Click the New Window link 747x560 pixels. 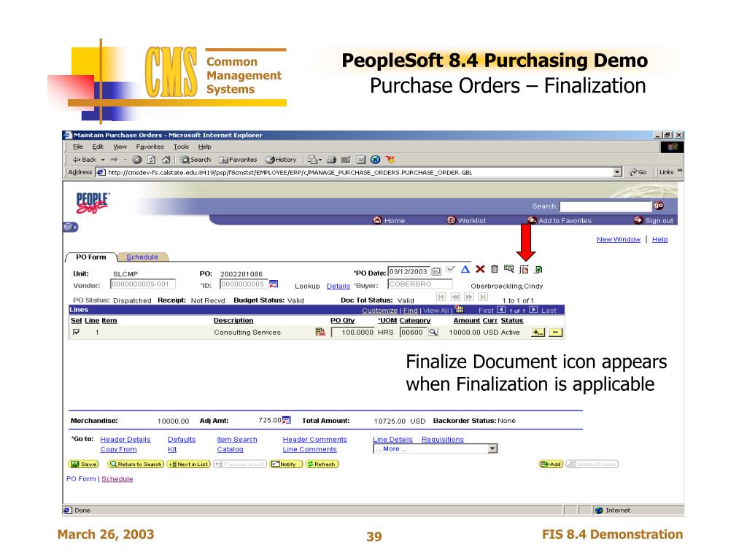(x=619, y=239)
